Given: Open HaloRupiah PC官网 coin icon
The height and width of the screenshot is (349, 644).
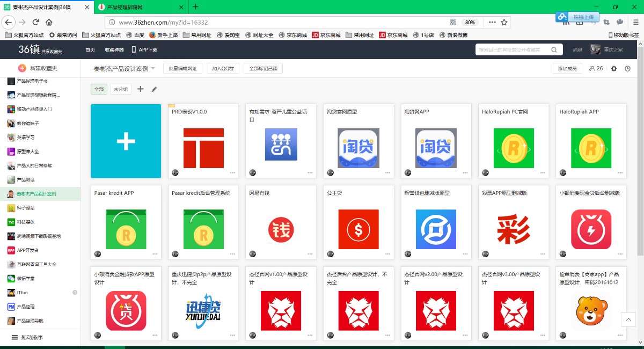Looking at the screenshot, I should tap(514, 148).
